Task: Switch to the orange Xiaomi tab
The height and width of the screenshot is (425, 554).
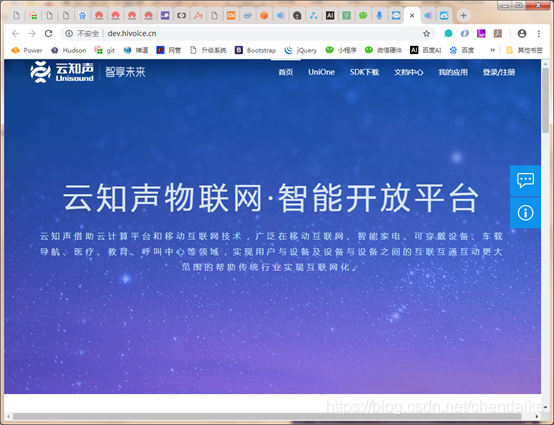Action: pyautogui.click(x=231, y=16)
